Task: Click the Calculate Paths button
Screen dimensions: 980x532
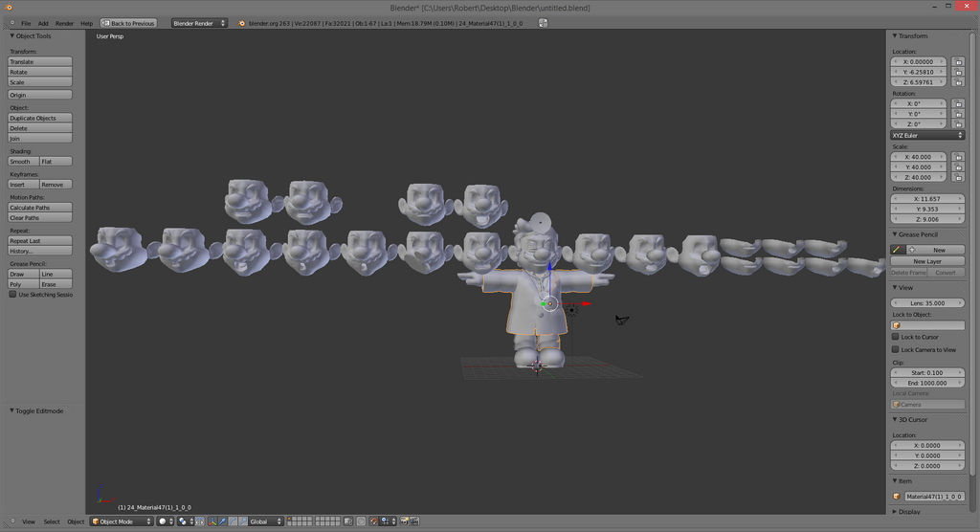Action: tap(40, 208)
